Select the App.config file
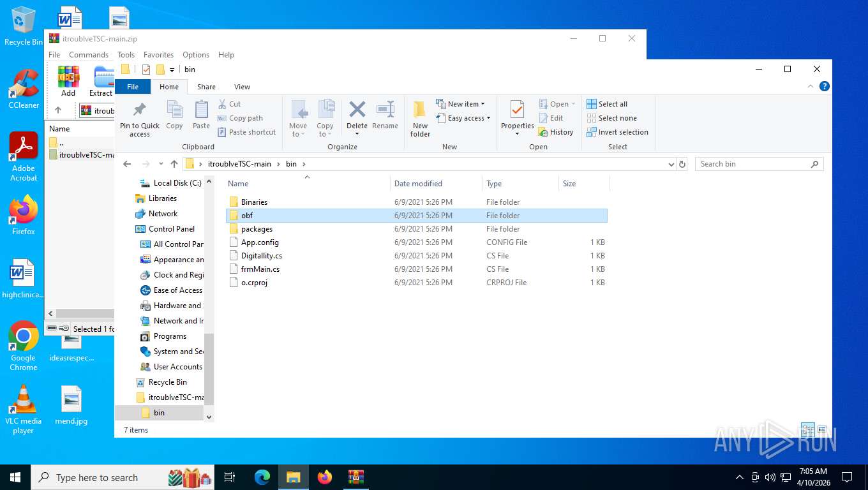This screenshot has width=868, height=490. pyautogui.click(x=416, y=242)
